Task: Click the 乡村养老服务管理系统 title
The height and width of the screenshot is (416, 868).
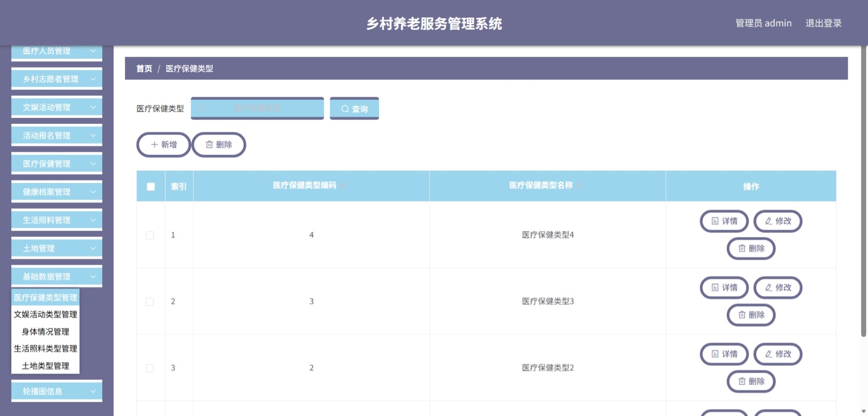Action: [x=434, y=24]
